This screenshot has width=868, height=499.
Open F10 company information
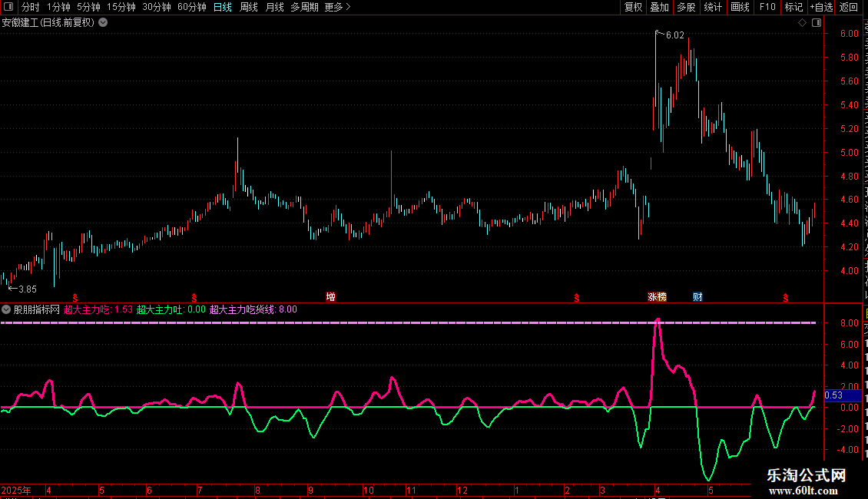tap(767, 7)
